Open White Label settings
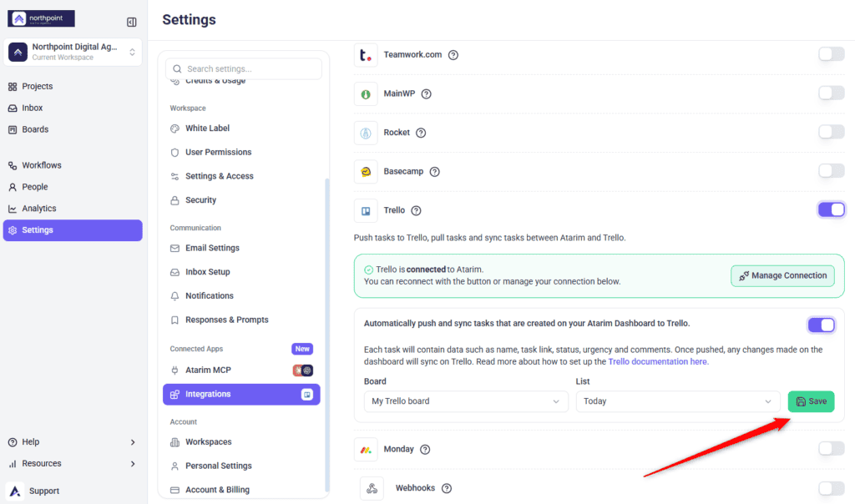The image size is (855, 504). [207, 128]
